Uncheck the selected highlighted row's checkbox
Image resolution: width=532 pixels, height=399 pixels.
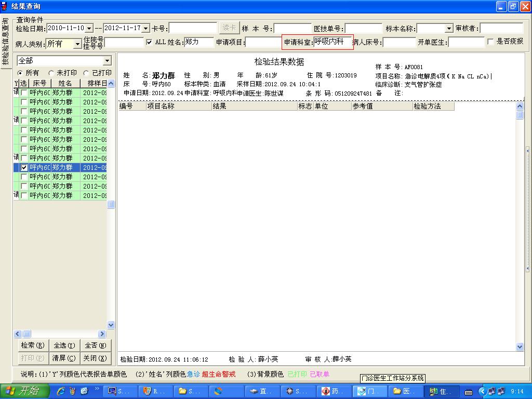[x=24, y=168]
